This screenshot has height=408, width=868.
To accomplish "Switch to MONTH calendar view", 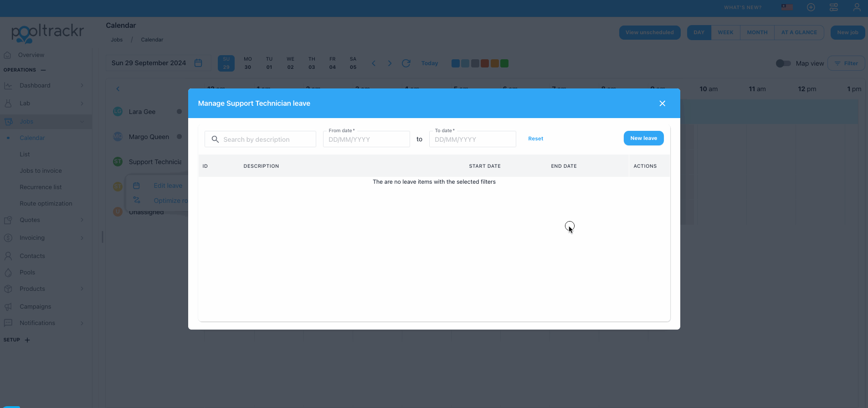I will tap(757, 32).
